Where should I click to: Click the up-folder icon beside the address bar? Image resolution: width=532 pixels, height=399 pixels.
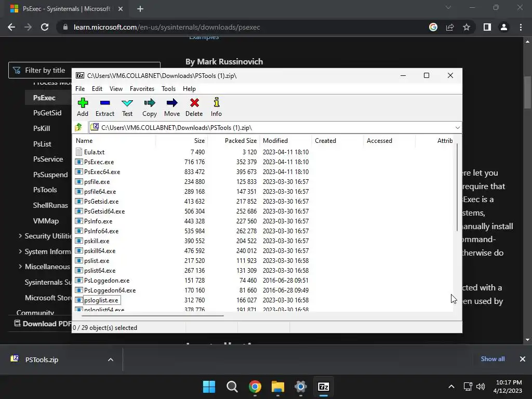pos(78,127)
